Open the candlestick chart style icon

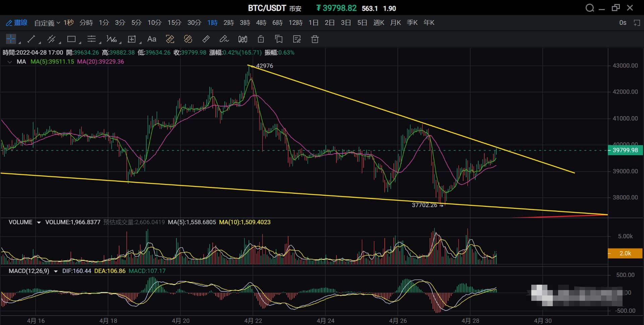click(243, 39)
